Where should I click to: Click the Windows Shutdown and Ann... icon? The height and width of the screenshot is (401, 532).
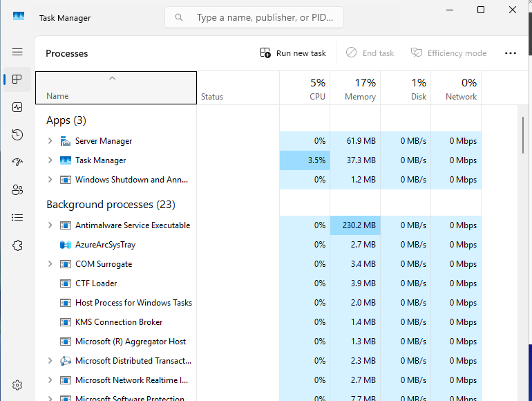(66, 180)
